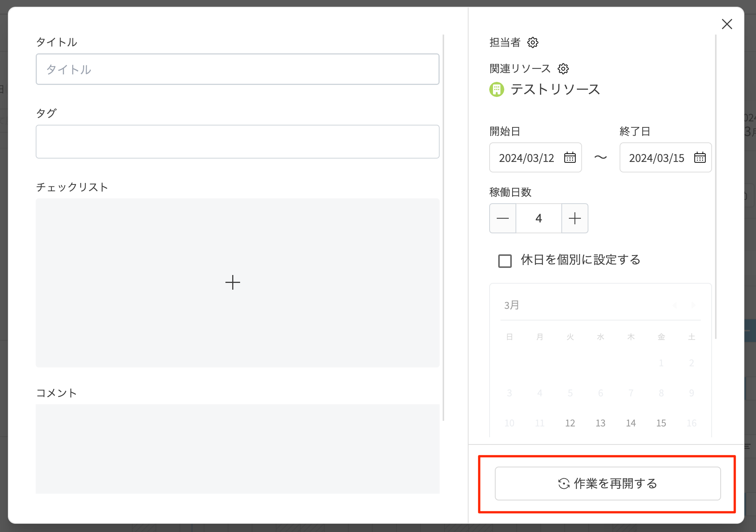Open the 関連リソース settings gear icon
Viewport: 756px width, 532px height.
coord(563,69)
